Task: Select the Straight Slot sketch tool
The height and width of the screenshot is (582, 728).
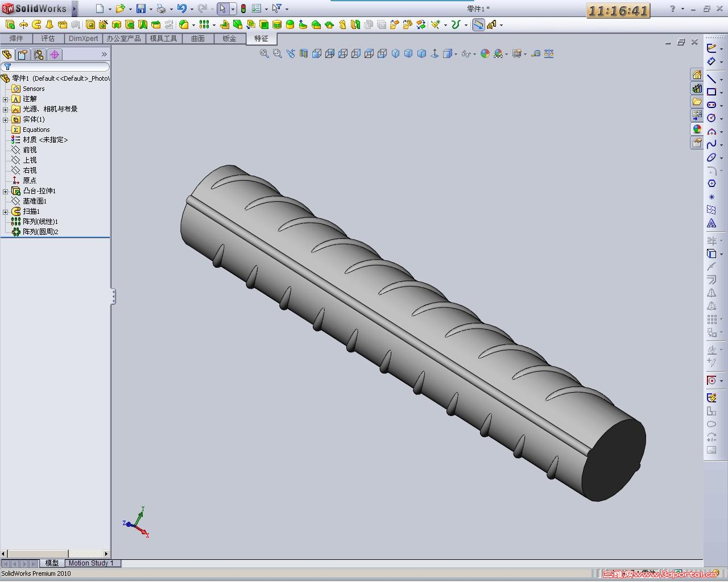Action: point(712,105)
